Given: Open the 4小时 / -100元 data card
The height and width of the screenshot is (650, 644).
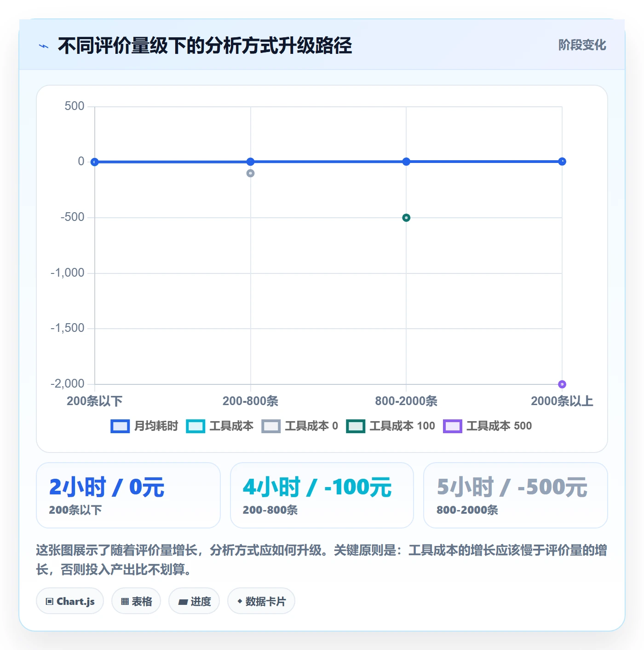Looking at the screenshot, I should tap(322, 495).
